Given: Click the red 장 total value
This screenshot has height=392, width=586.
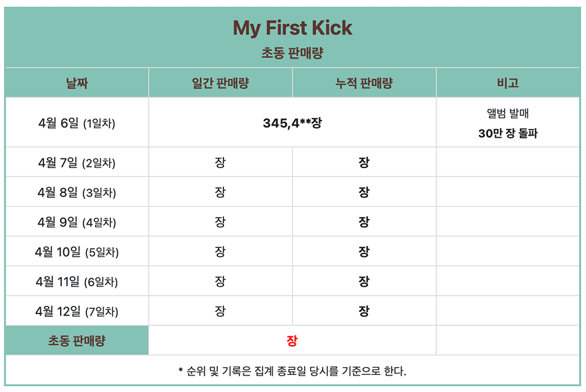Looking at the screenshot, I should (x=292, y=341).
